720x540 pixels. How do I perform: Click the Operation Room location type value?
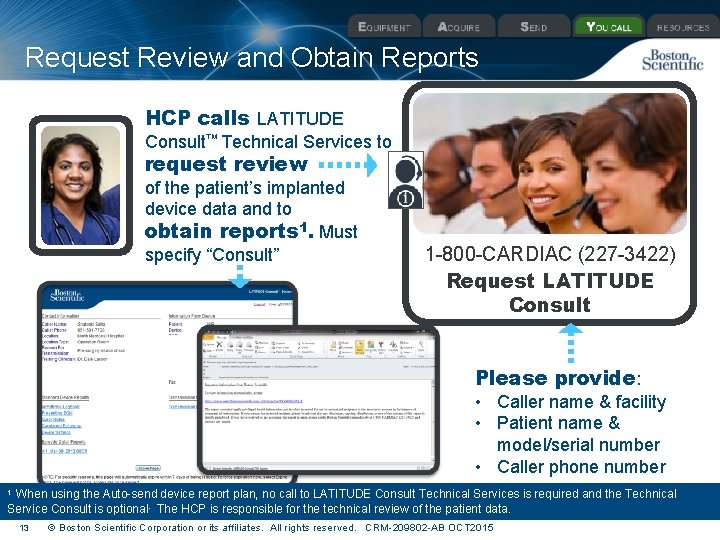click(93, 342)
